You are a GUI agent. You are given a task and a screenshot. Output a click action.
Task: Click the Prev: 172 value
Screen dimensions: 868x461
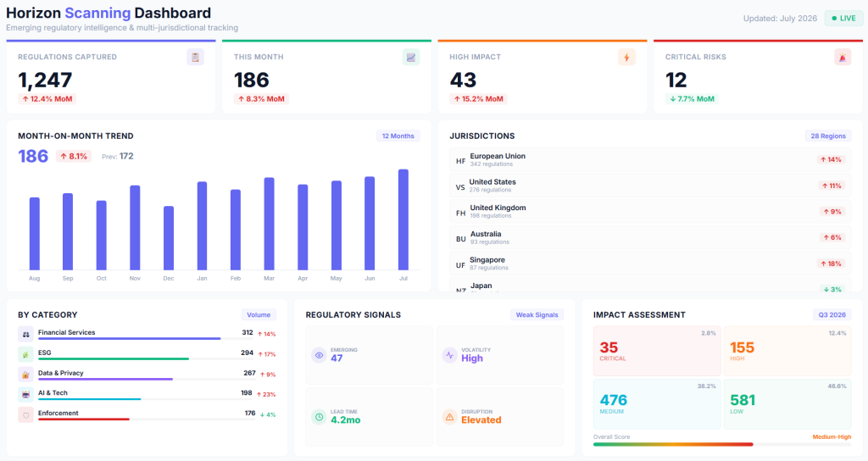[118, 157]
